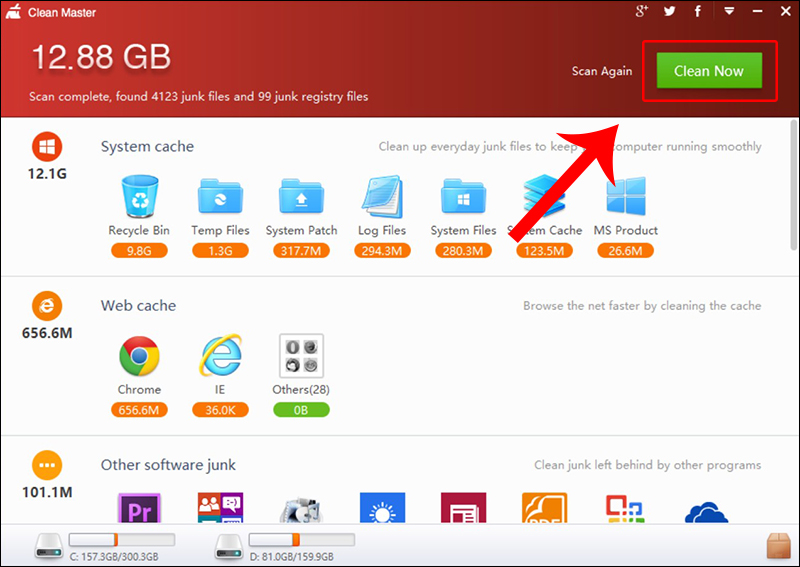Screen dimensions: 800x567
Task: Open the Google Plus share icon
Action: point(642,11)
